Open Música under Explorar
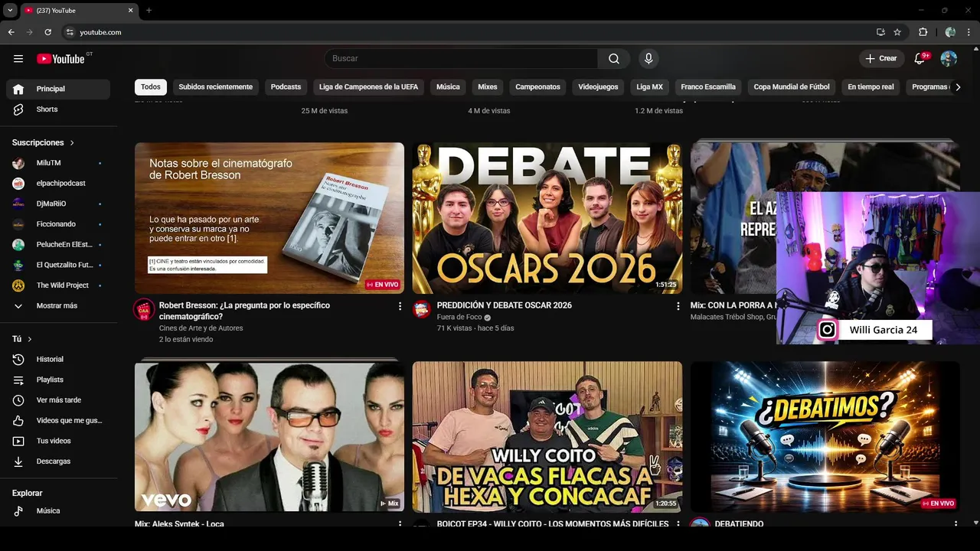This screenshot has width=980, height=551. tap(58, 511)
